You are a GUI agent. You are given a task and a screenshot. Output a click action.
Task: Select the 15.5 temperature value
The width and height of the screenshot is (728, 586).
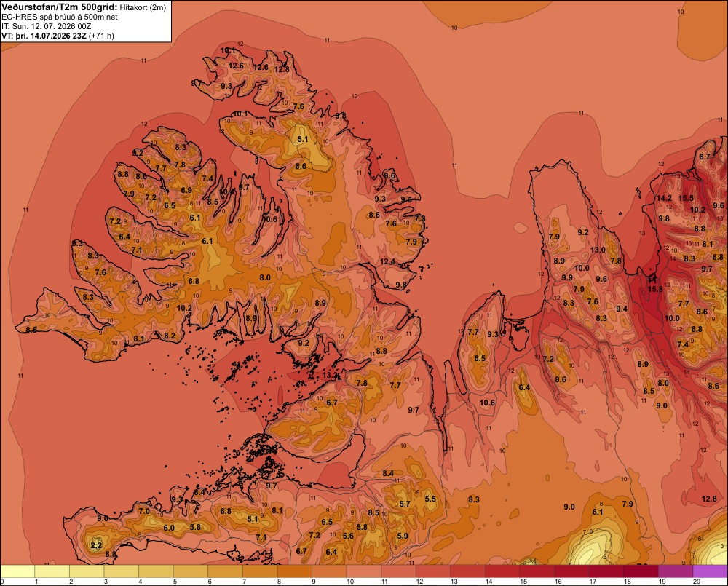[686, 198]
